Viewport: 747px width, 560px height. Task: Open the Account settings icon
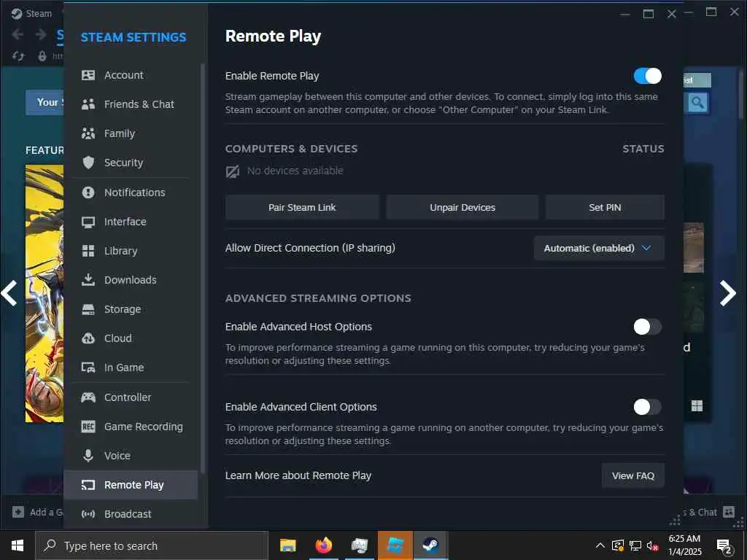tap(88, 75)
